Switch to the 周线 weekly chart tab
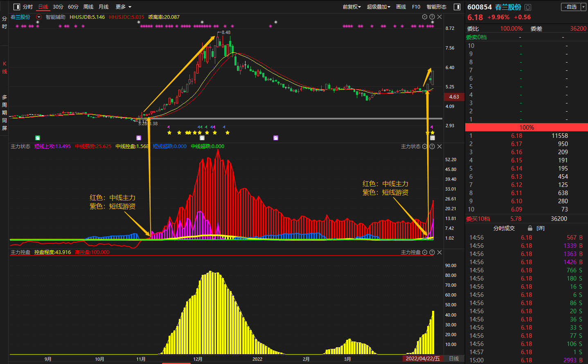Viewport: 588px width, 364px height. [88, 7]
